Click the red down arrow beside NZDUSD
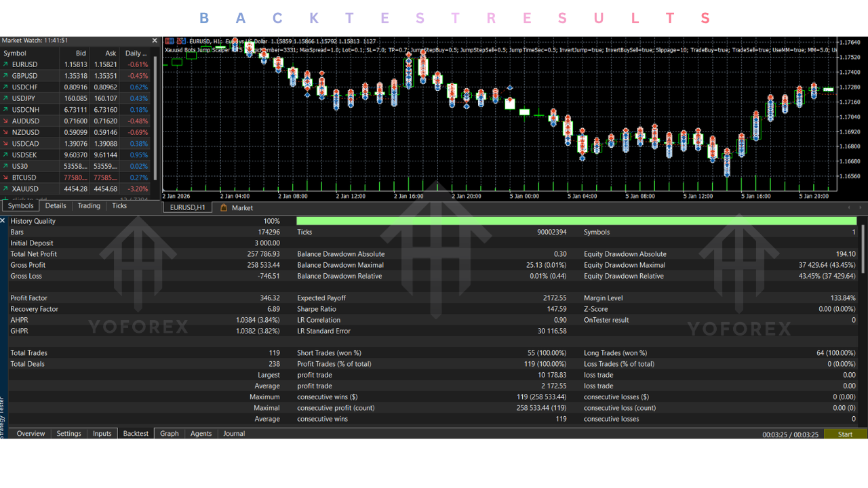 coord(6,132)
